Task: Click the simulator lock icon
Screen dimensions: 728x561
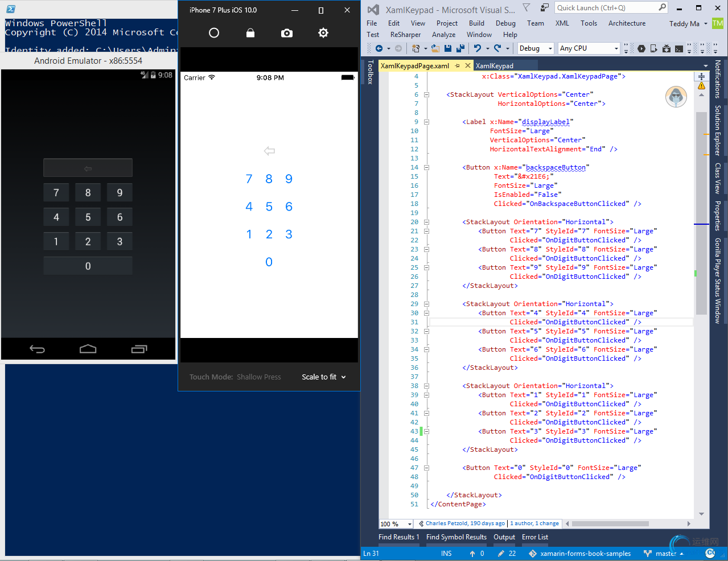Action: coord(250,33)
